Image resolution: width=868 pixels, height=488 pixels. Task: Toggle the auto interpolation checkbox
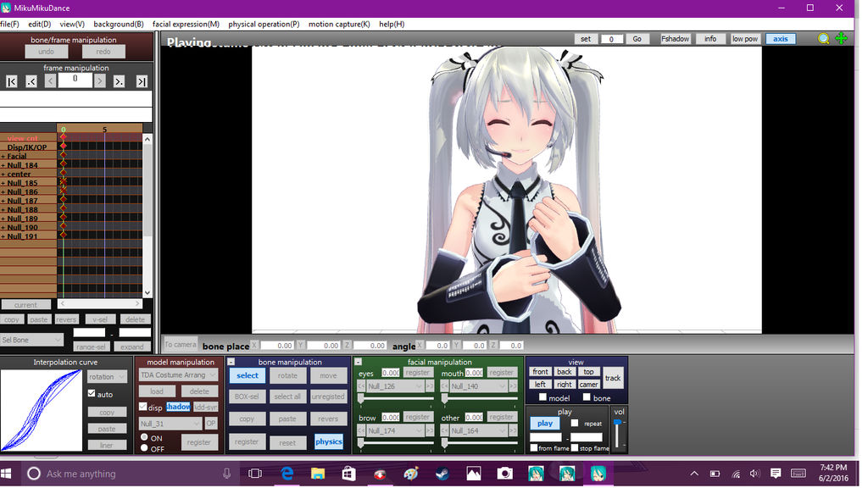point(92,393)
